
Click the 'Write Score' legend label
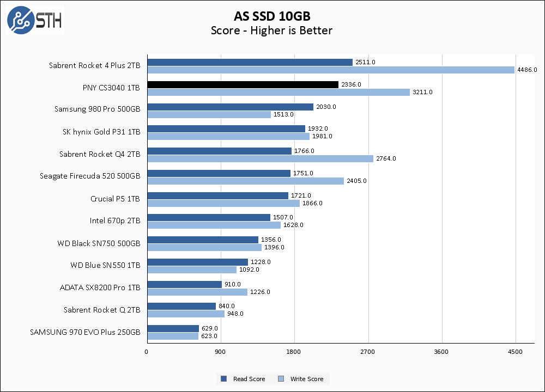pos(306,379)
